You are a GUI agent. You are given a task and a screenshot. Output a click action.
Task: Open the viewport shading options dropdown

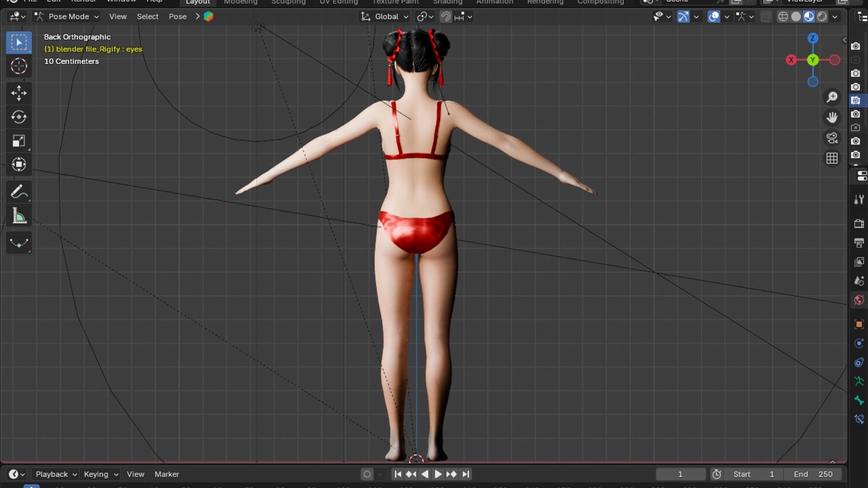[x=835, y=17]
